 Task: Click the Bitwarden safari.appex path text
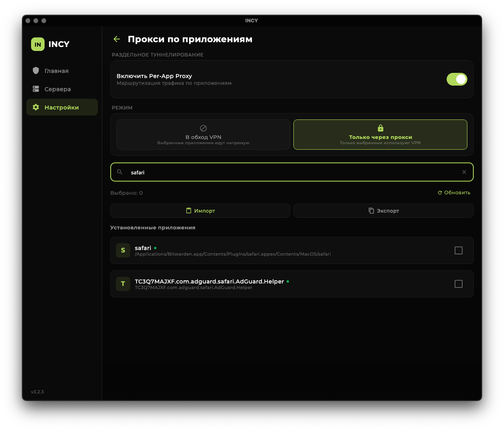[x=233, y=254]
